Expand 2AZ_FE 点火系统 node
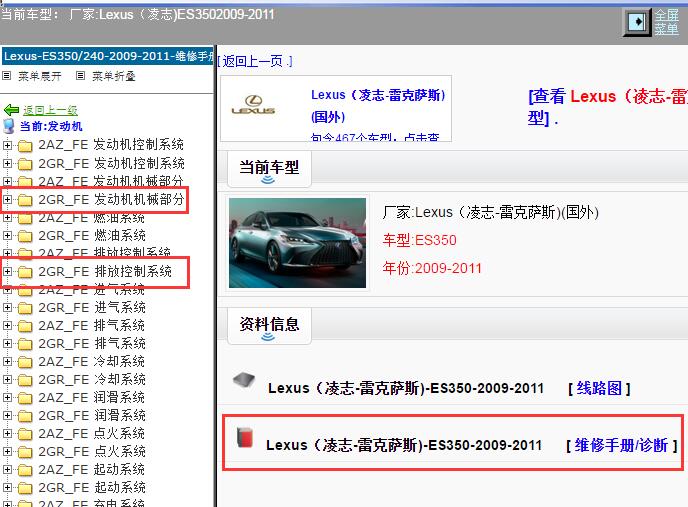Screen dimensions: 688x507 7,433
